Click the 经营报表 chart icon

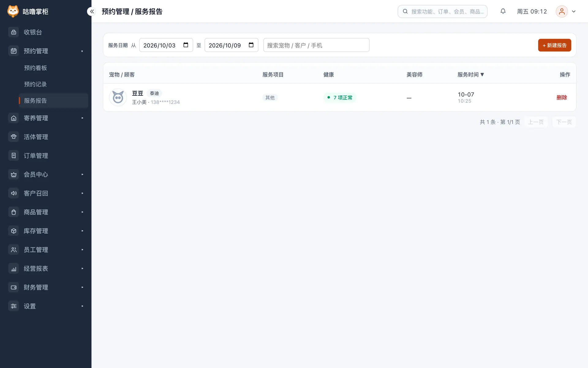tap(13, 268)
